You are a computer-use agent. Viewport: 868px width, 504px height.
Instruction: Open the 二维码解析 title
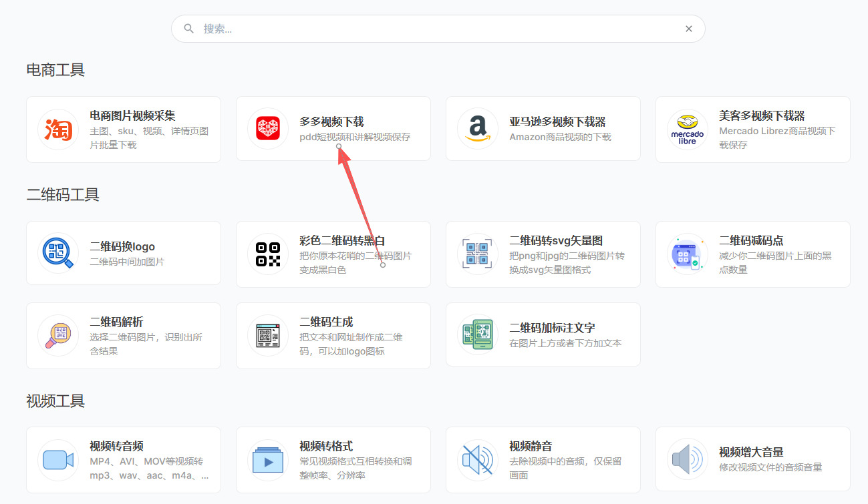(x=116, y=322)
